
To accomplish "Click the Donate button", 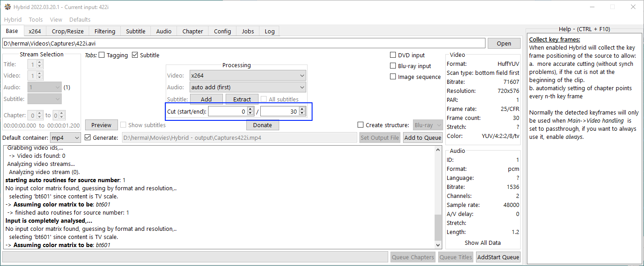I will click(263, 125).
